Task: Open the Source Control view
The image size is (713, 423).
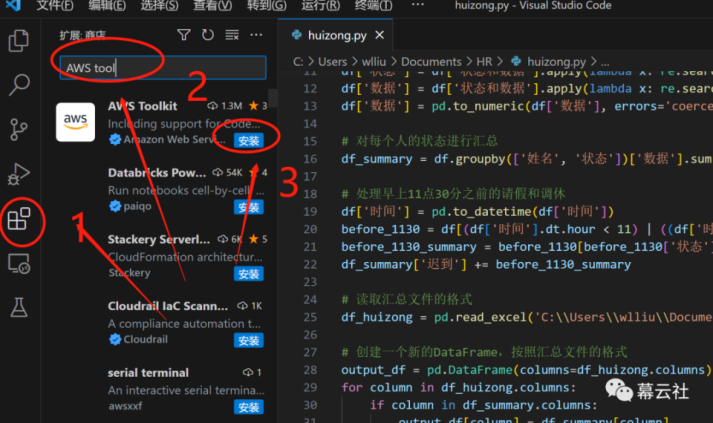Action: (19, 130)
